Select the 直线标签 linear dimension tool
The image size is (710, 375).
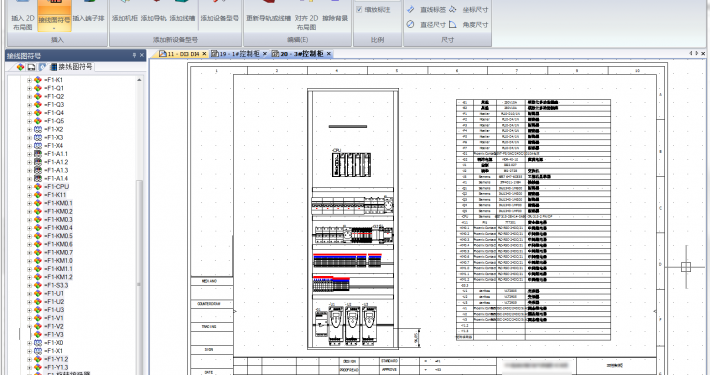[x=426, y=10]
